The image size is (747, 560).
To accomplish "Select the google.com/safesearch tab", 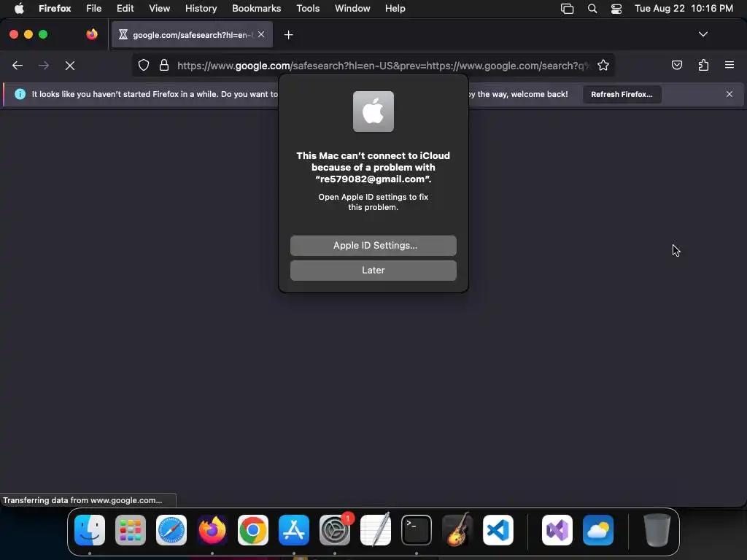I will tap(192, 34).
